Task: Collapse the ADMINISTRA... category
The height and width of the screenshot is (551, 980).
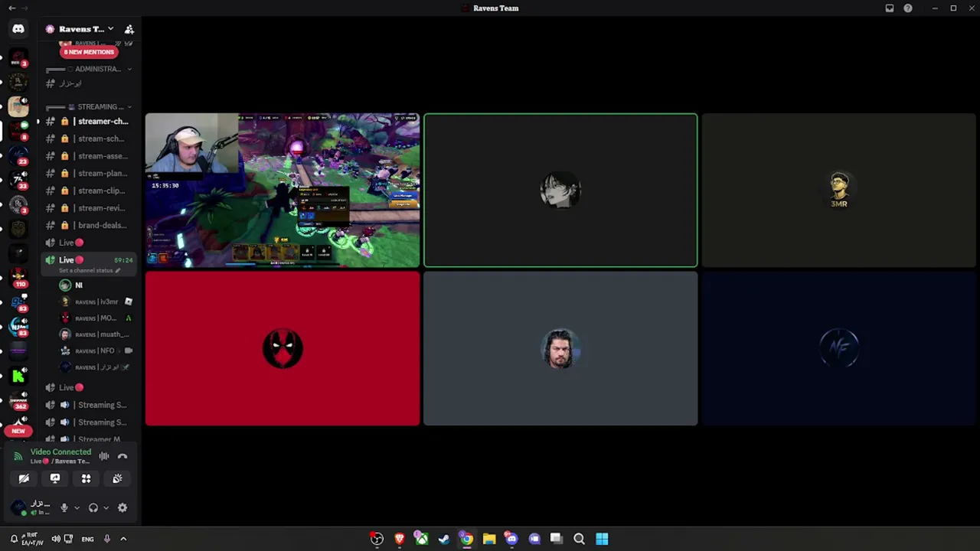Action: tap(89, 69)
